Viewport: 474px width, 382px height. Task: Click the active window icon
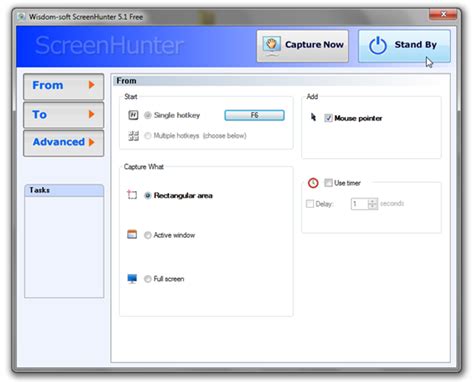click(x=132, y=234)
